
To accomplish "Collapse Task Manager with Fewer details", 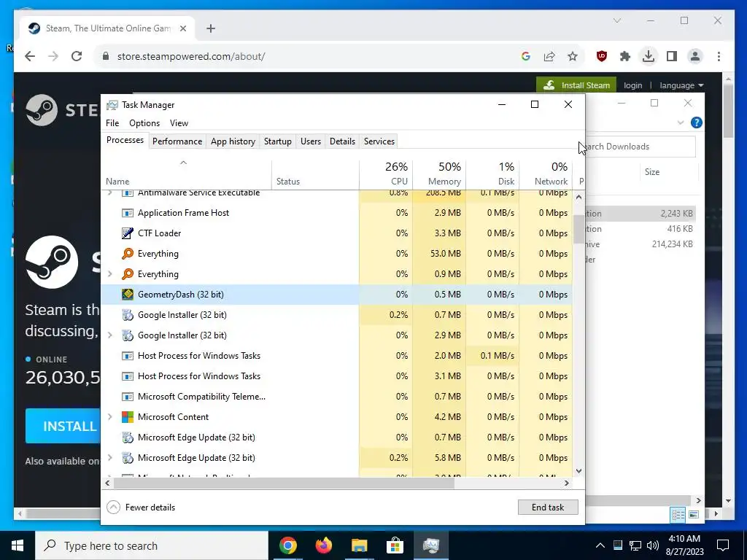I will point(141,507).
